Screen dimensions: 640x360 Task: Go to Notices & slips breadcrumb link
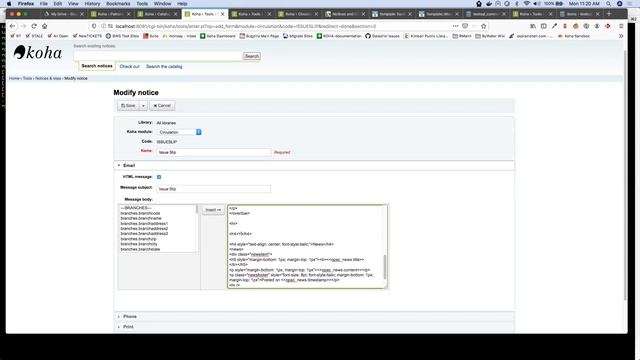click(x=48, y=78)
